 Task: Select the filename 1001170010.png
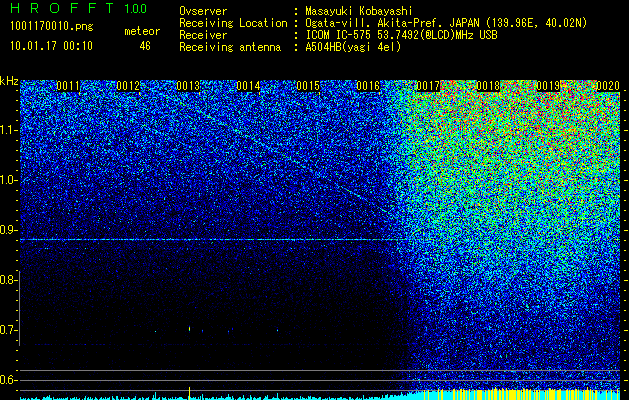pos(52,27)
